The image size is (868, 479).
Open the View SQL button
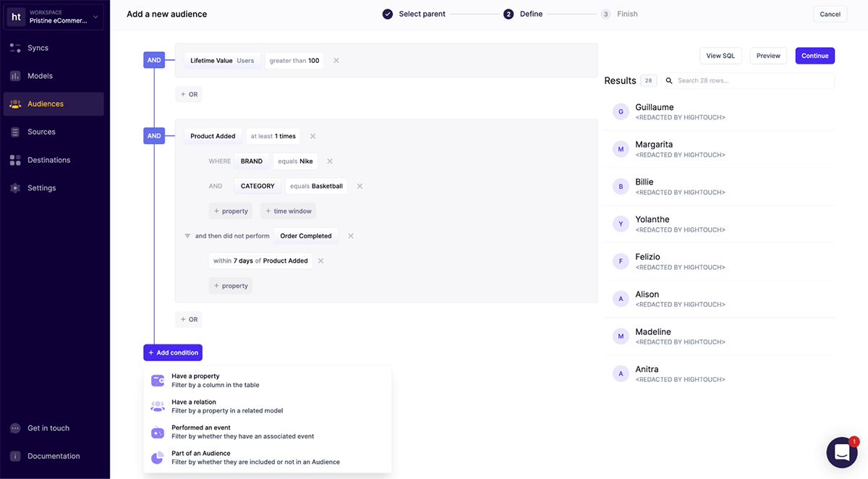pyautogui.click(x=720, y=56)
